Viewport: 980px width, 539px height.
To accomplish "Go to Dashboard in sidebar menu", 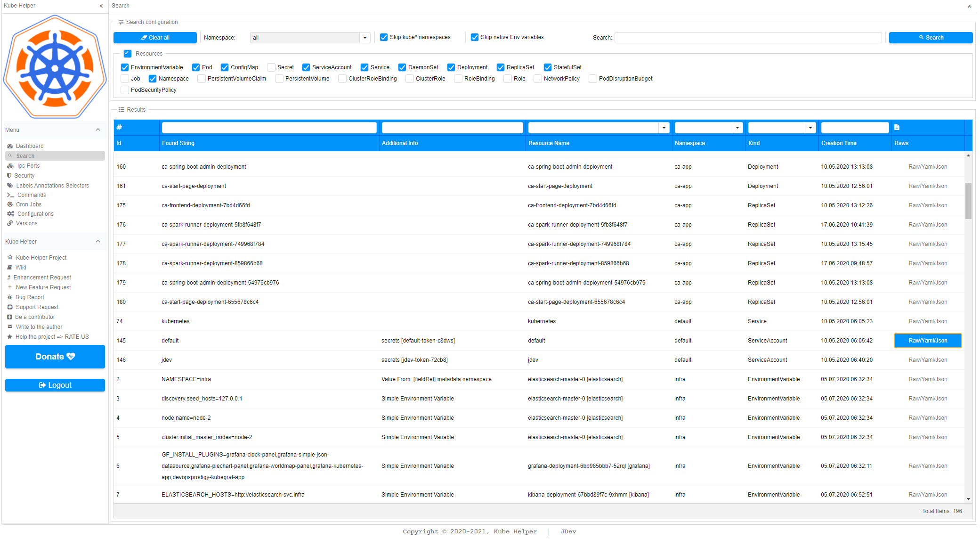I will (29, 146).
